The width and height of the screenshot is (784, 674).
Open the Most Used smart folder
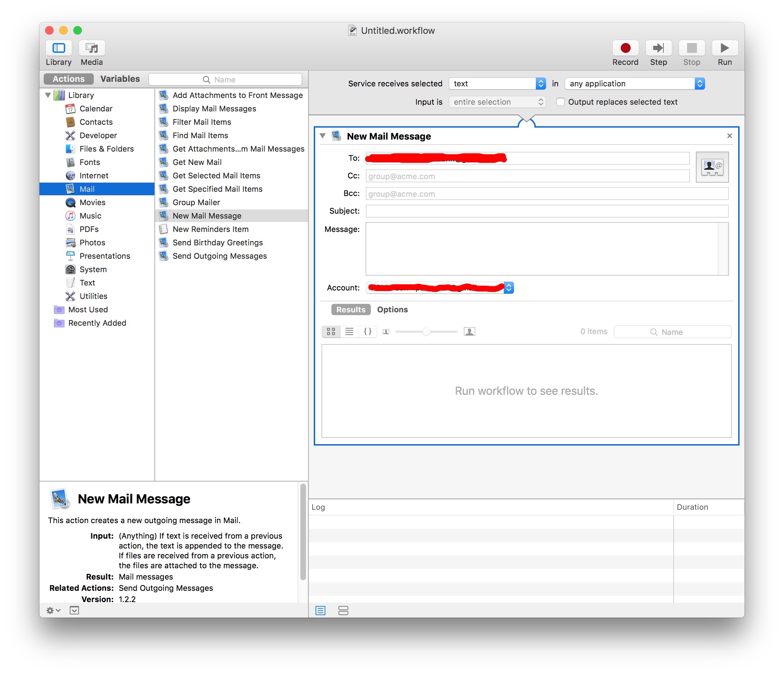click(88, 310)
